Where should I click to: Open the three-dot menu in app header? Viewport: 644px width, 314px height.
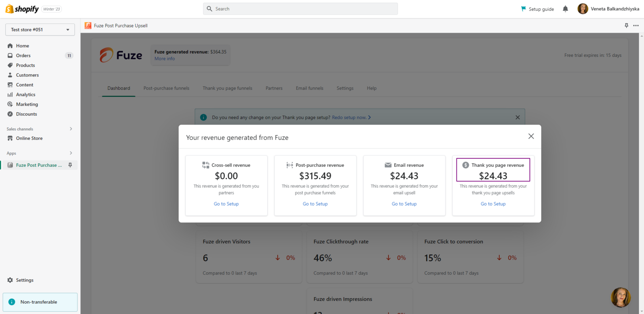point(636,25)
